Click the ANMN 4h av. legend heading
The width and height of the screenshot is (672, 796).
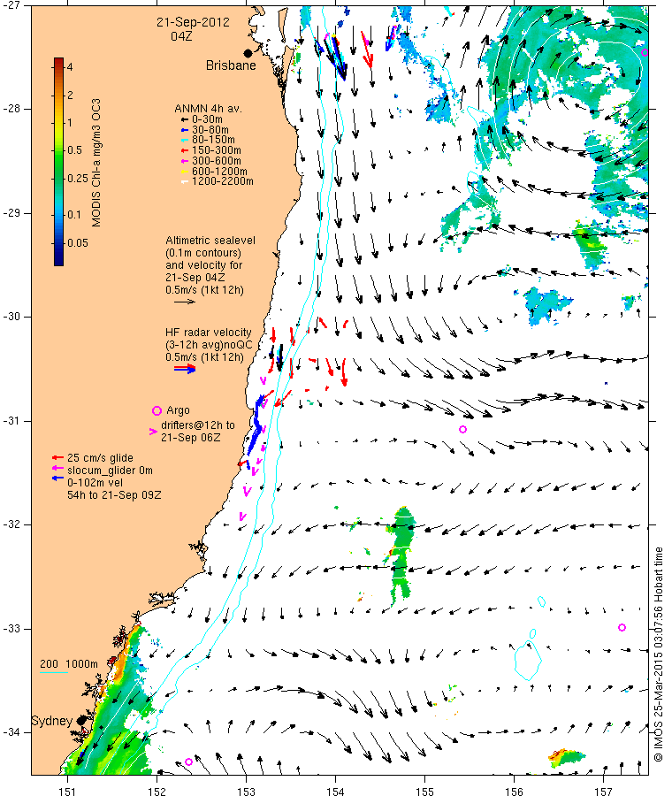coord(208,109)
